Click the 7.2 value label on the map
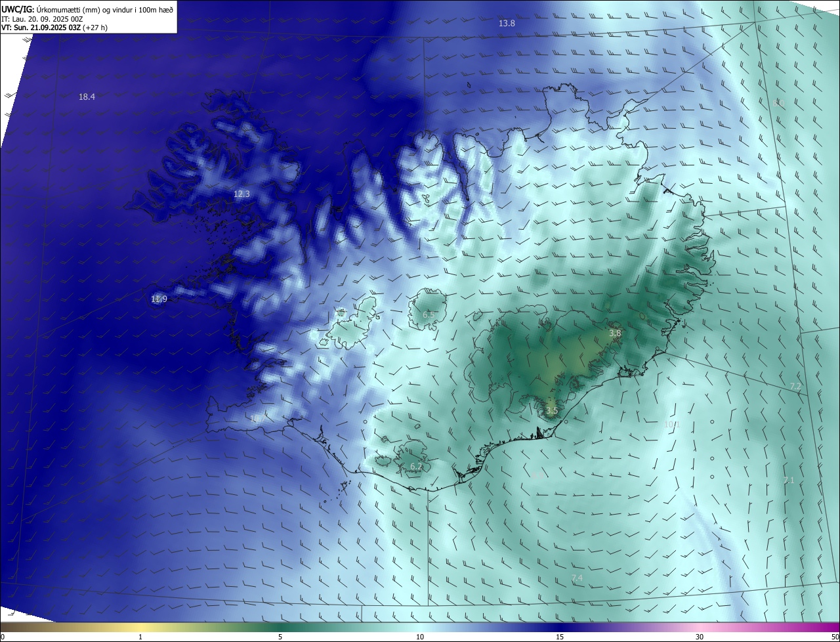Viewport: 840px width, 642px height. coord(795,387)
